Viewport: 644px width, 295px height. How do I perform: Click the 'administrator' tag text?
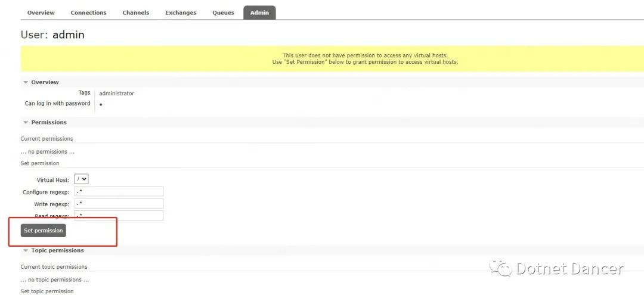pyautogui.click(x=117, y=94)
